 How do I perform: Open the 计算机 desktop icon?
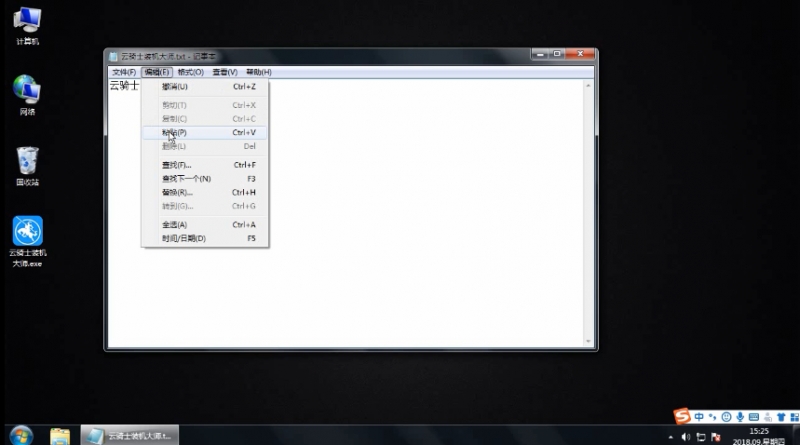click(27, 26)
